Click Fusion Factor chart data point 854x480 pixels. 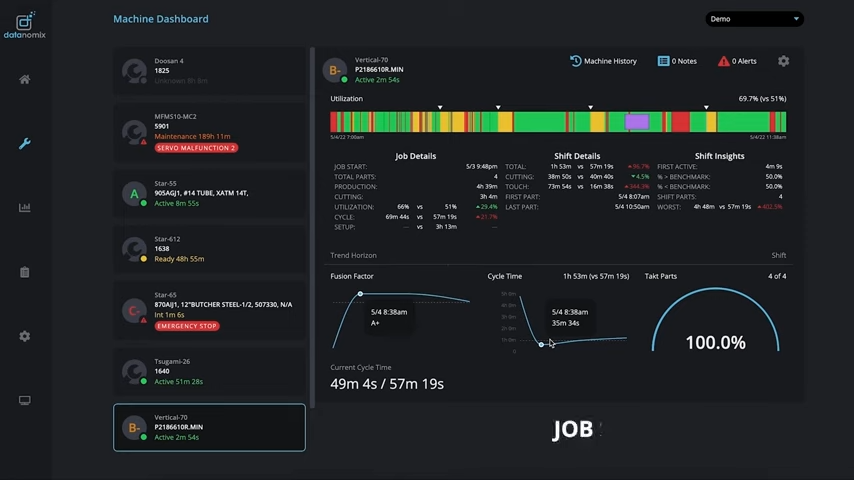click(x=360, y=294)
